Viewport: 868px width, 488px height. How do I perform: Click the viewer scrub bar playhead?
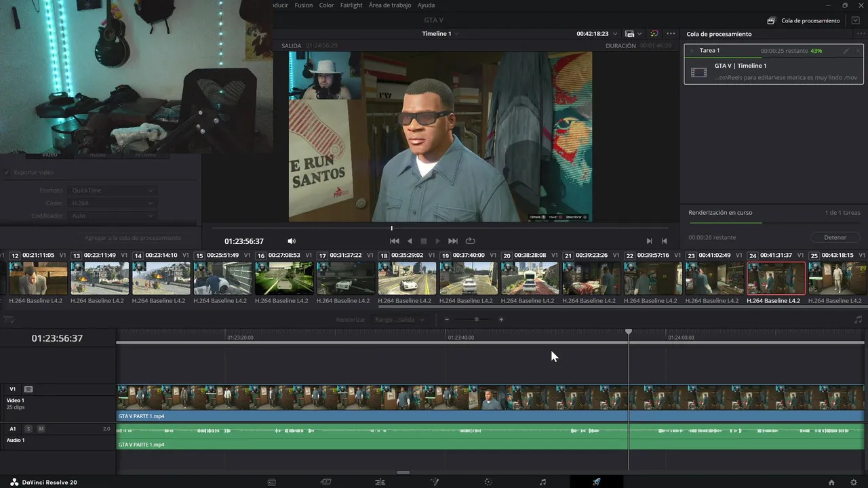coord(391,228)
